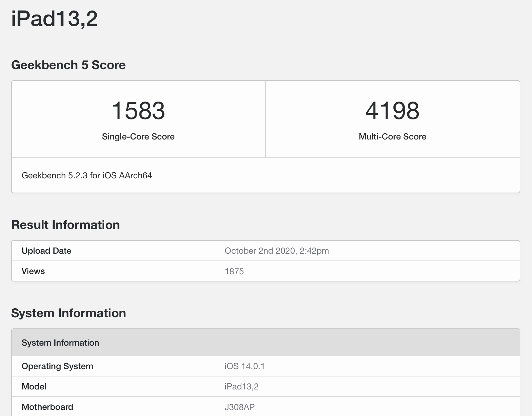This screenshot has width=532, height=416.
Task: Click the Geekbench 5.2.3 for iOS AArch64 text
Action: [x=87, y=175]
